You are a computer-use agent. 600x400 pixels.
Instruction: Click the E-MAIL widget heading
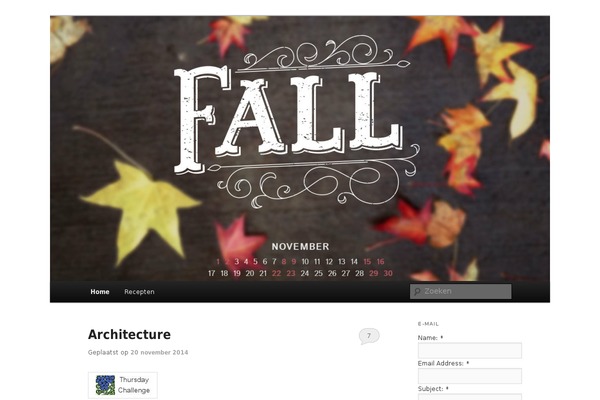tap(428, 324)
